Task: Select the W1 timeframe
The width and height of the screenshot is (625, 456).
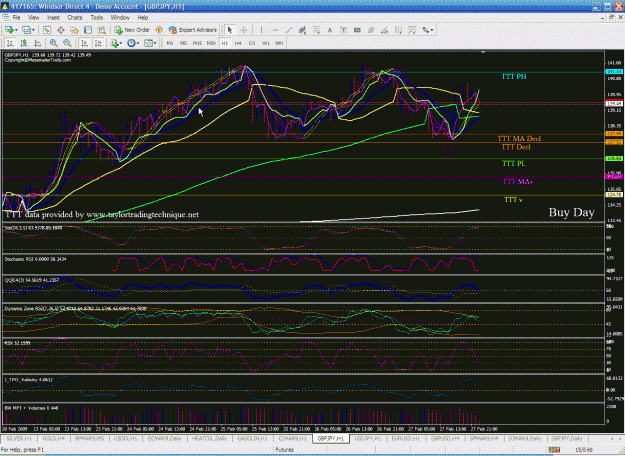Action: 266,43
